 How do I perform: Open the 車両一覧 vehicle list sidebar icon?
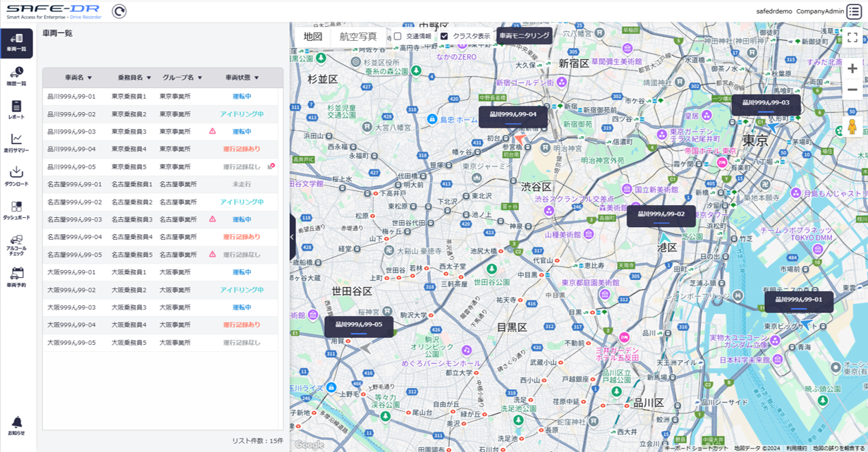tap(17, 43)
